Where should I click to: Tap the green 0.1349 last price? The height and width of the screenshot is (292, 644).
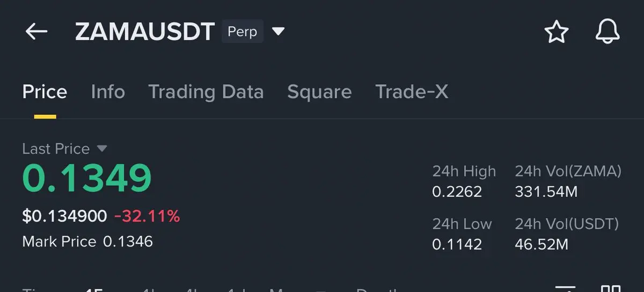click(x=87, y=178)
